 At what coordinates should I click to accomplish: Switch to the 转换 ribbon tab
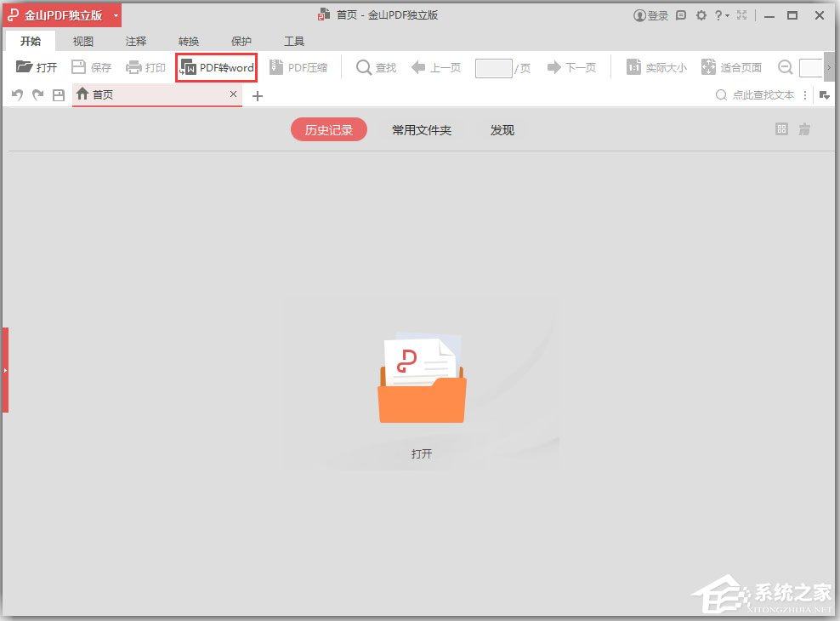(x=189, y=40)
